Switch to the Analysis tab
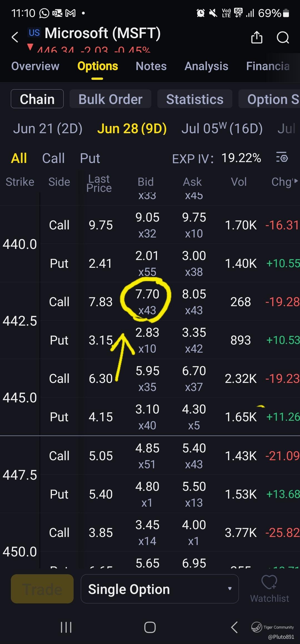This screenshot has width=300, height=644. pos(206,66)
